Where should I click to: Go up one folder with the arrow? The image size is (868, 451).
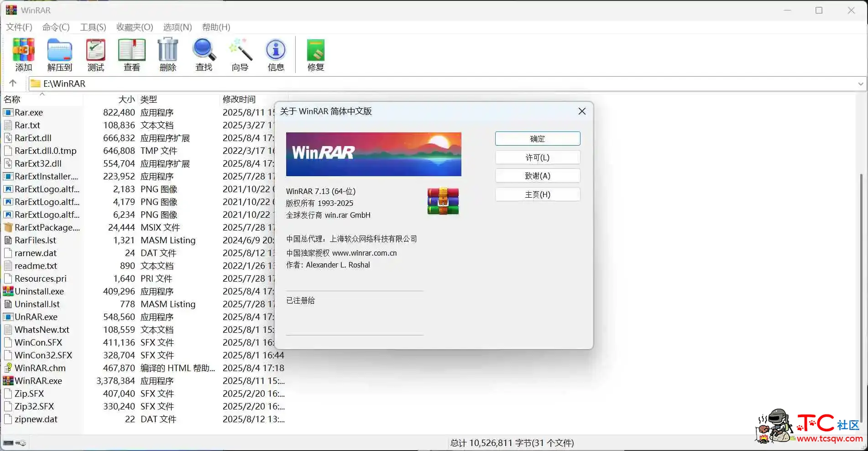[13, 83]
